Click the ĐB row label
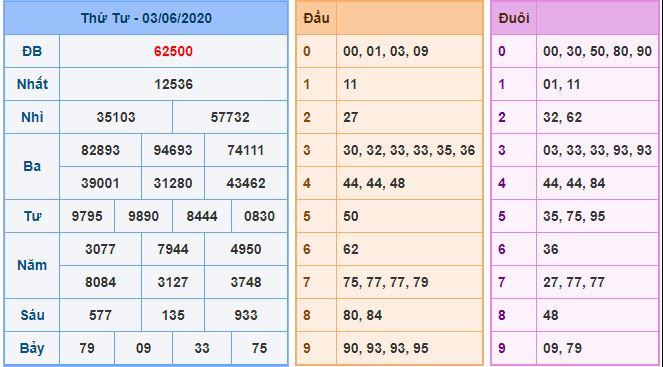The height and width of the screenshot is (367, 663). pyautogui.click(x=32, y=51)
